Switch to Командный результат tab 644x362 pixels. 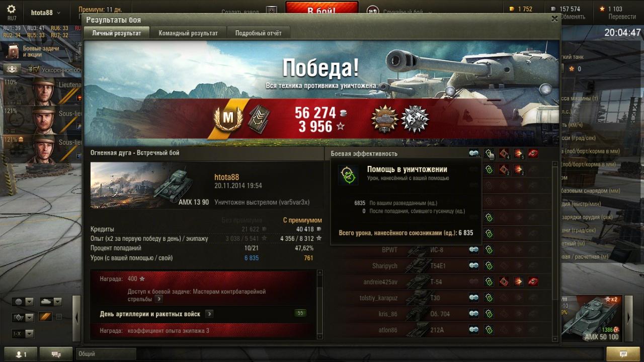188,33
